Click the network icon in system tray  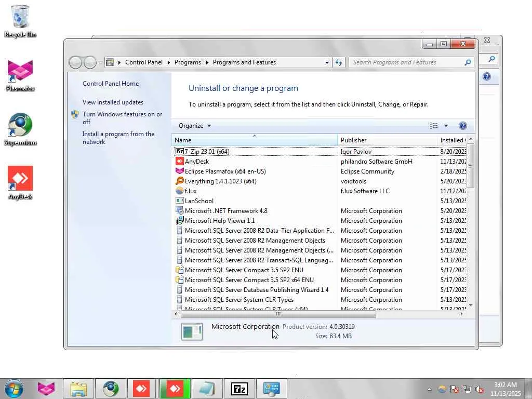467,389
